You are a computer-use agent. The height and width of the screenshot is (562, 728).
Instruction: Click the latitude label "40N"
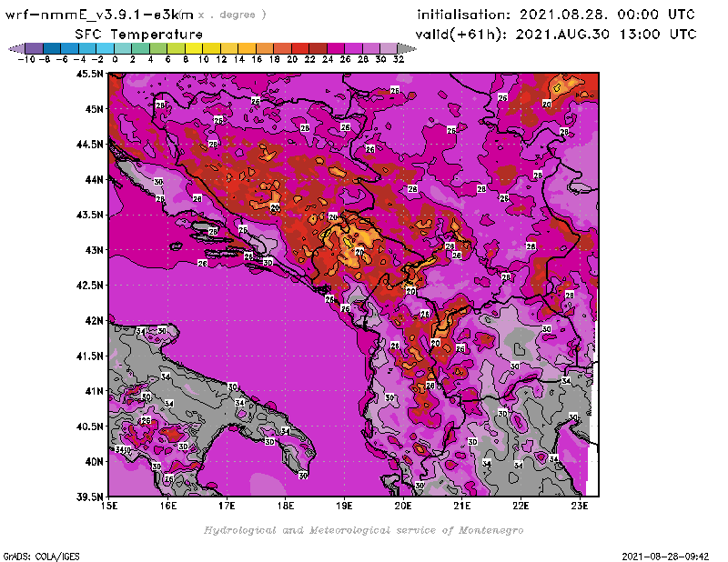94,462
